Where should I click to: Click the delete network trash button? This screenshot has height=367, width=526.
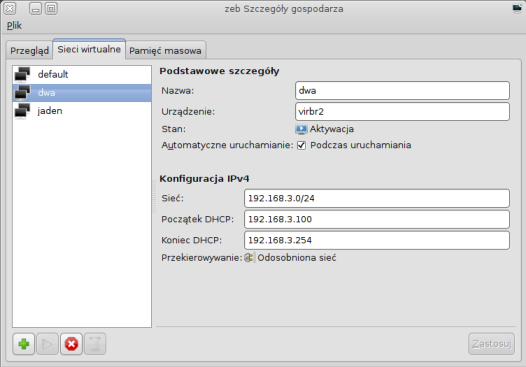pos(95,344)
